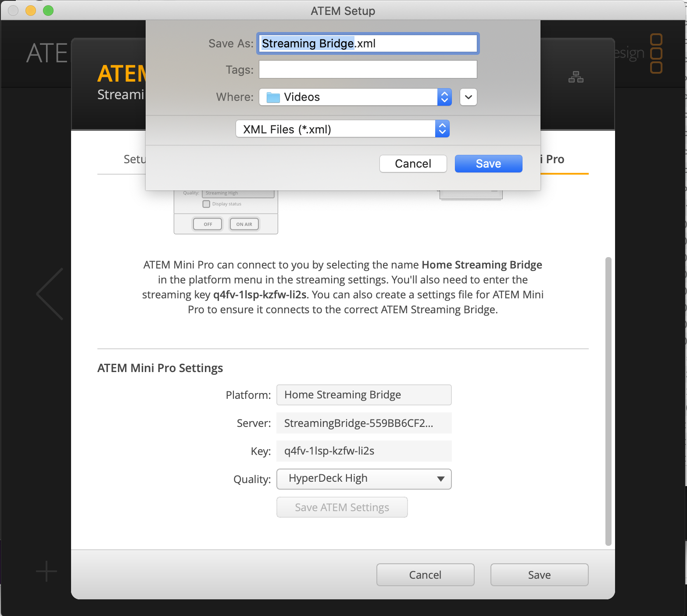Open the XML Files (*.xml) format dropdown
This screenshot has width=687, height=616.
343,129
